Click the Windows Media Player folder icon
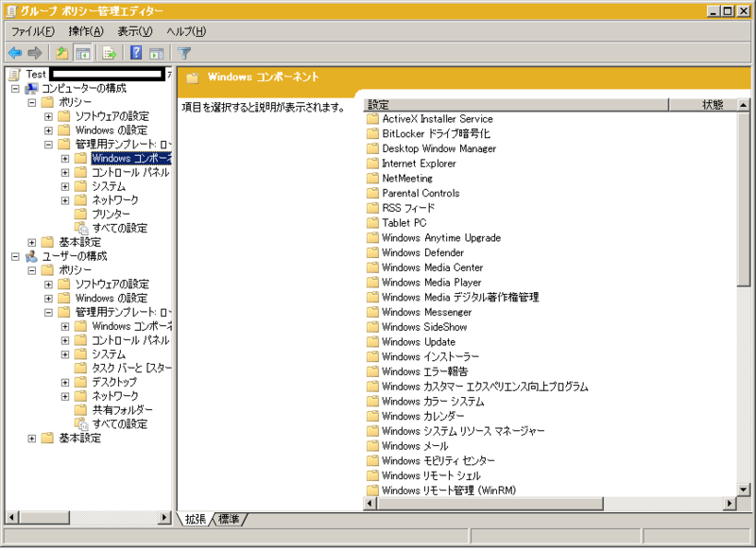 pyautogui.click(x=372, y=283)
